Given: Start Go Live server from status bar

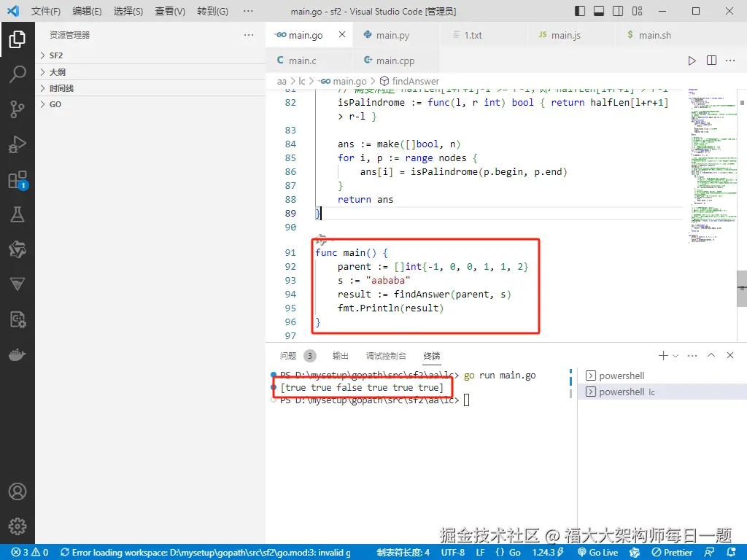Looking at the screenshot, I should (x=598, y=553).
